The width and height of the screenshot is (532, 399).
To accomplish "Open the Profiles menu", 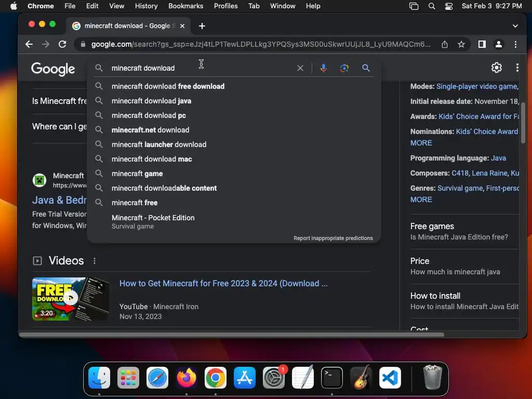I will [x=225, y=6].
